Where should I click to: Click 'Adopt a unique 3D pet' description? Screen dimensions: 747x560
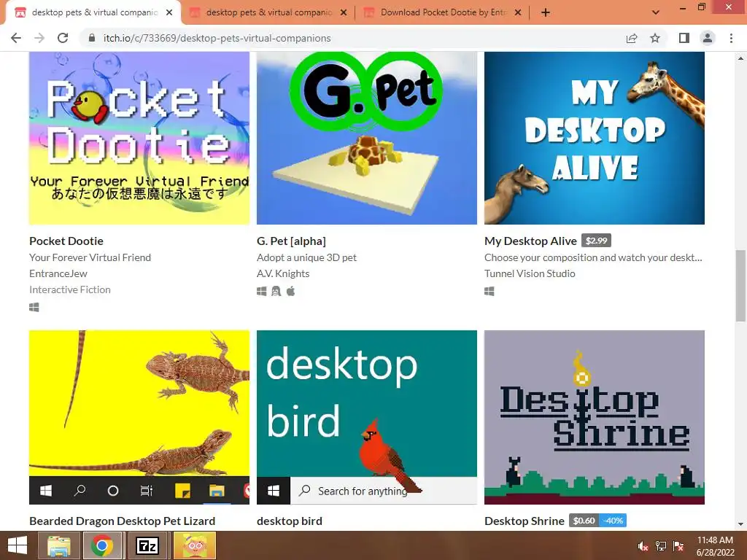coord(306,257)
